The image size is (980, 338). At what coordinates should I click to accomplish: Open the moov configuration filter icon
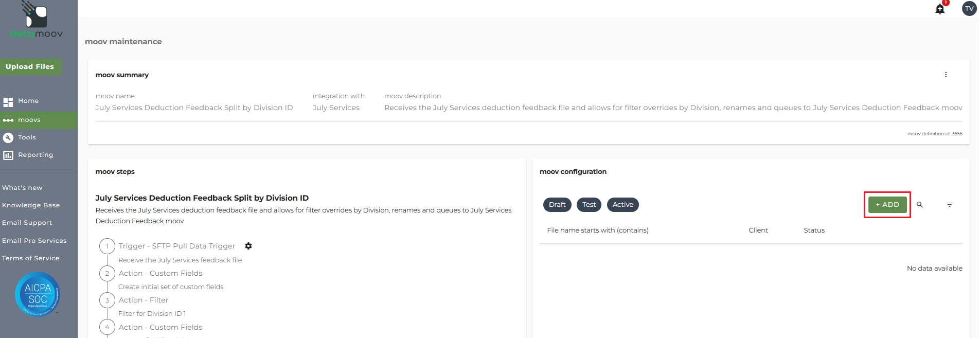950,205
